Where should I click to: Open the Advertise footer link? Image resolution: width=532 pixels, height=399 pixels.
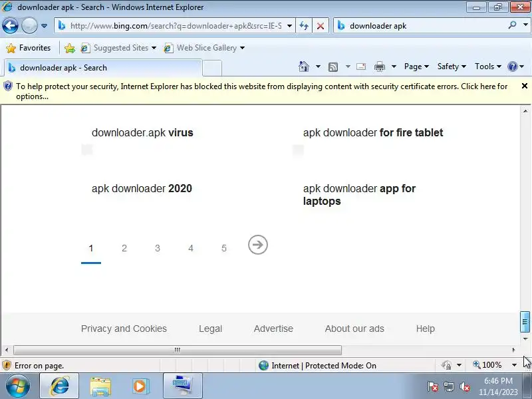pyautogui.click(x=273, y=329)
